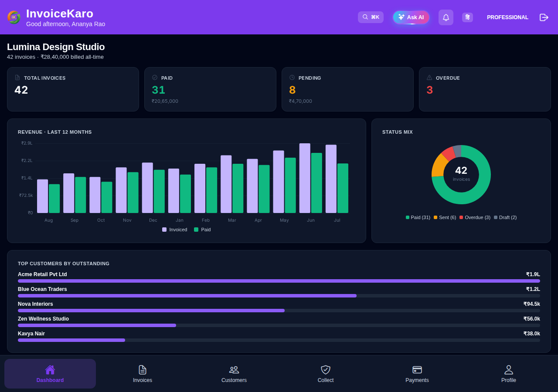Click the Paid checkmark circle icon
Image resolution: width=558 pixels, height=392 pixels.
tap(155, 78)
